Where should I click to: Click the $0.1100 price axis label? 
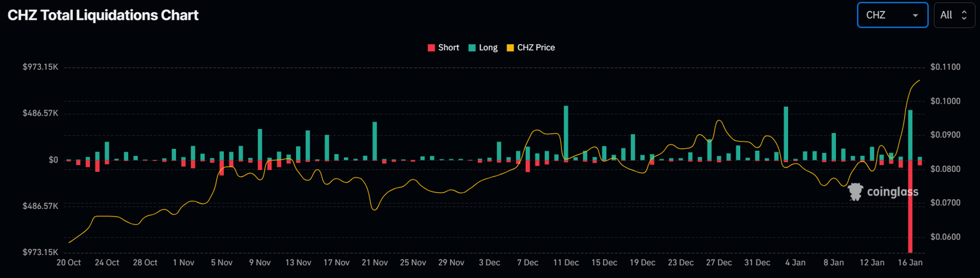(x=945, y=67)
